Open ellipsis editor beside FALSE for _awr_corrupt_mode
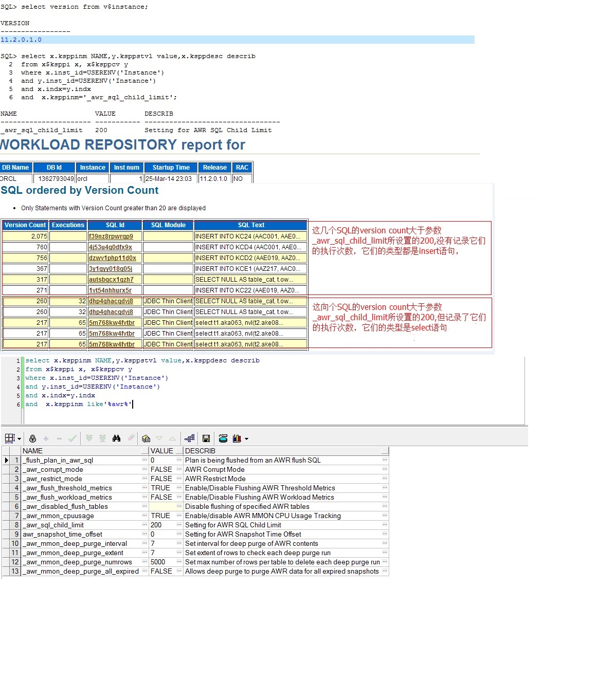 (179, 469)
